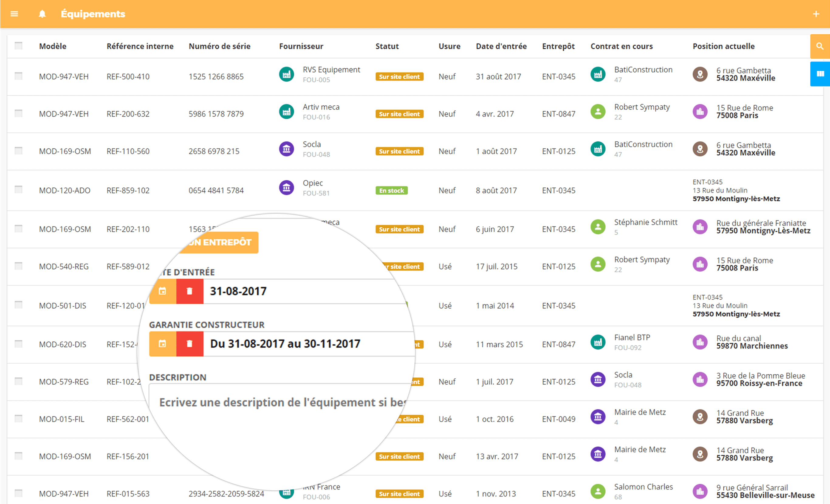Image resolution: width=830 pixels, height=504 pixels.
Task: Check the row for REF-110-560
Action: (19, 151)
